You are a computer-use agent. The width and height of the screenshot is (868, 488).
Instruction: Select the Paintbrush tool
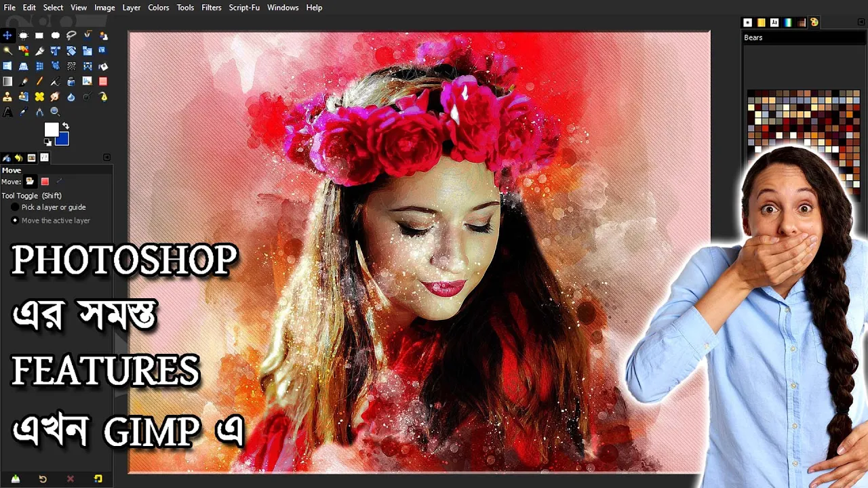tap(24, 81)
